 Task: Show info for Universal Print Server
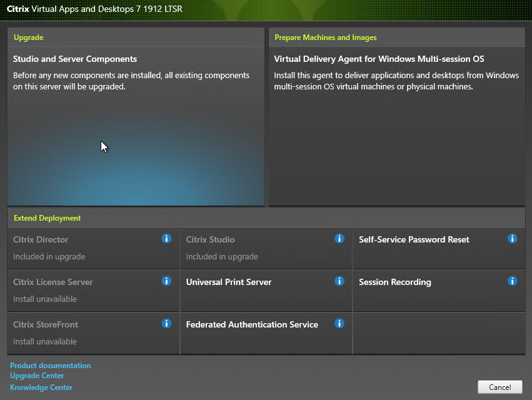click(x=339, y=281)
